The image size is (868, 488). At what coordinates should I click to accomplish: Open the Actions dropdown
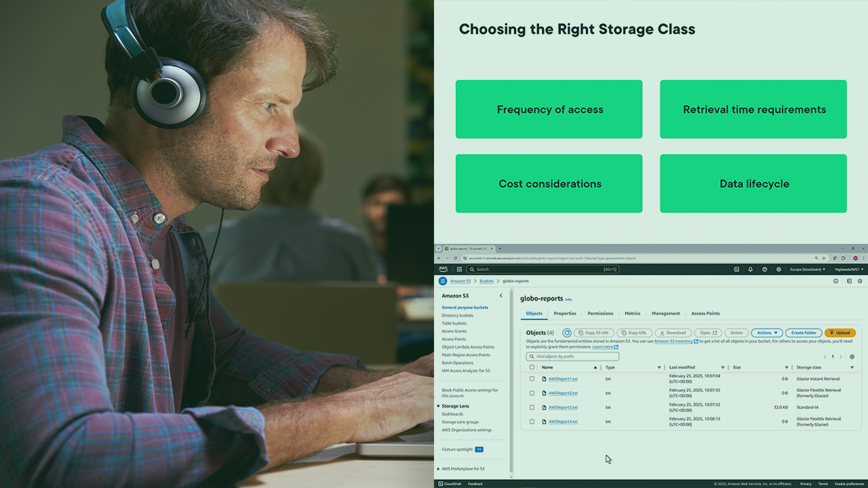767,333
